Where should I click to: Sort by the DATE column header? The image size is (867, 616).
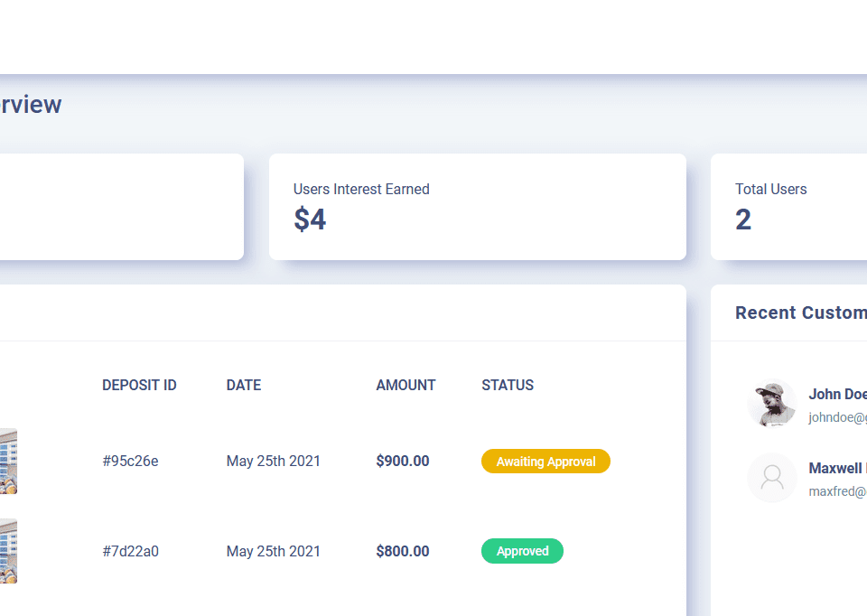(x=243, y=385)
